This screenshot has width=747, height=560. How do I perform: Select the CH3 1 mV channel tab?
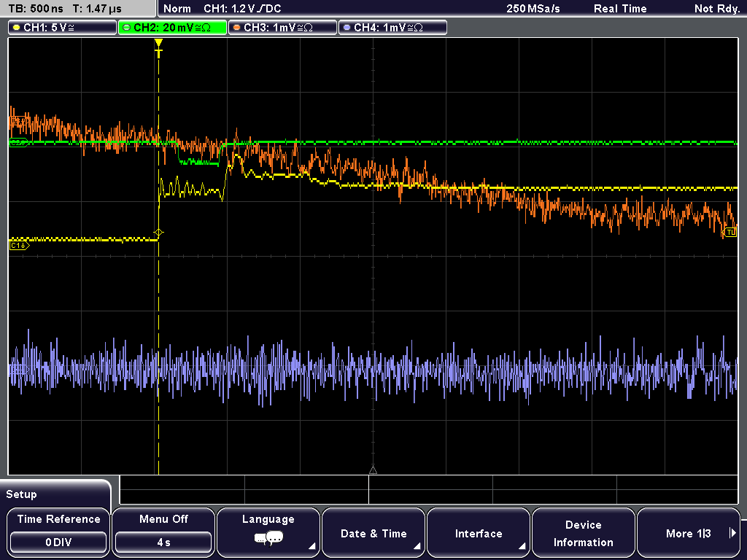[x=282, y=28]
